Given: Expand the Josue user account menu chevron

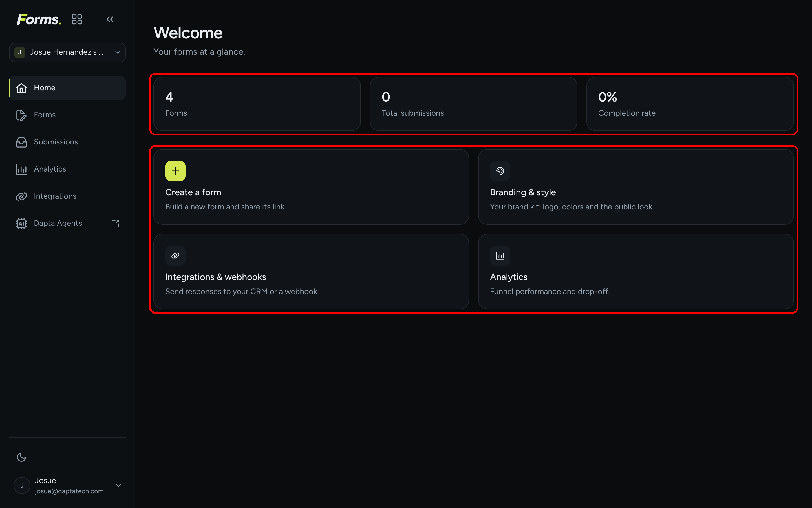Looking at the screenshot, I should coord(118,485).
